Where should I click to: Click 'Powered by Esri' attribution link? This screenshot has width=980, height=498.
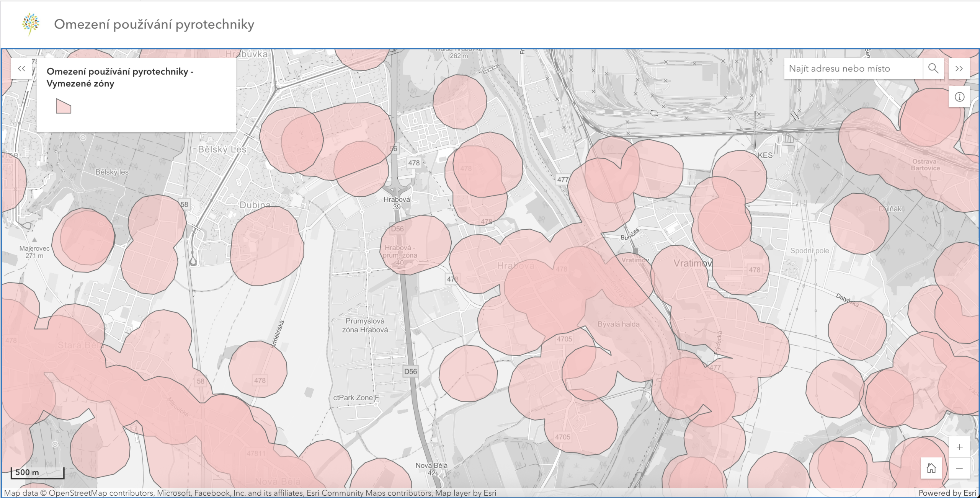click(947, 493)
